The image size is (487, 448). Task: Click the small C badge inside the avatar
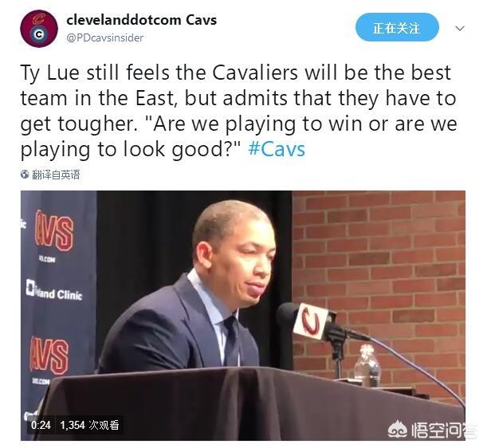[38, 34]
